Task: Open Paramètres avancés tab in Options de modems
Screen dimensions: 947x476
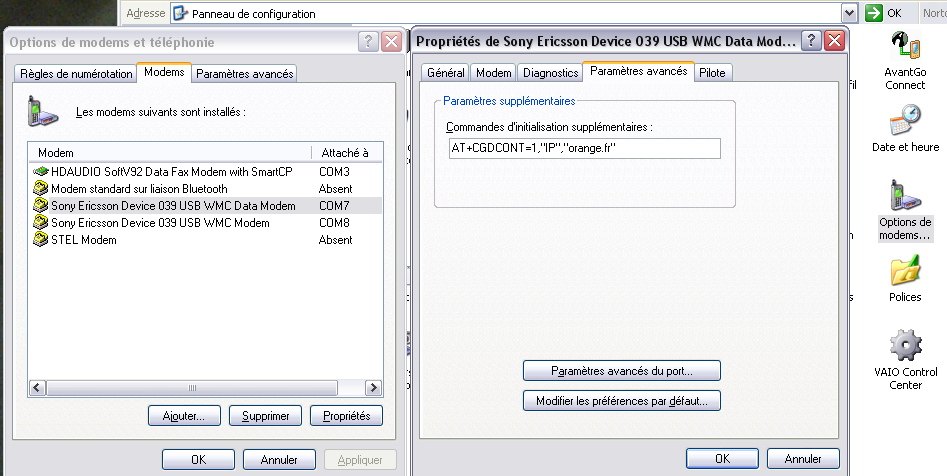Action: point(245,74)
